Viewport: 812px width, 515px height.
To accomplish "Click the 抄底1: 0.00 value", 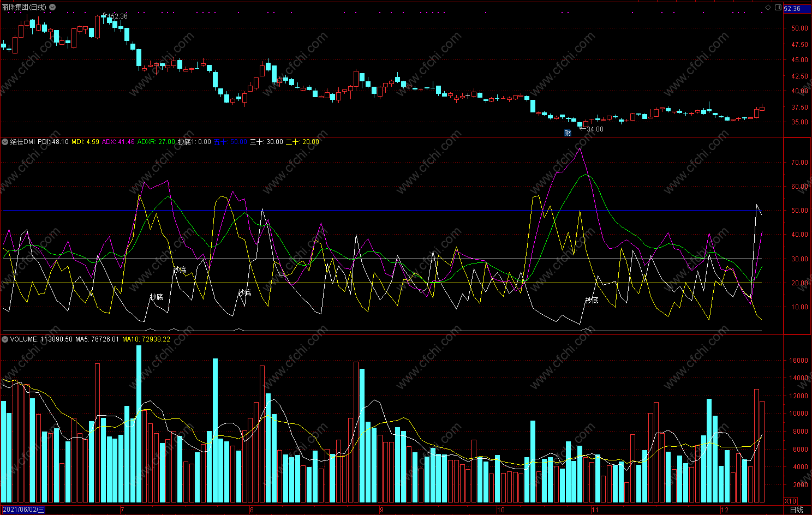I will (x=194, y=142).
